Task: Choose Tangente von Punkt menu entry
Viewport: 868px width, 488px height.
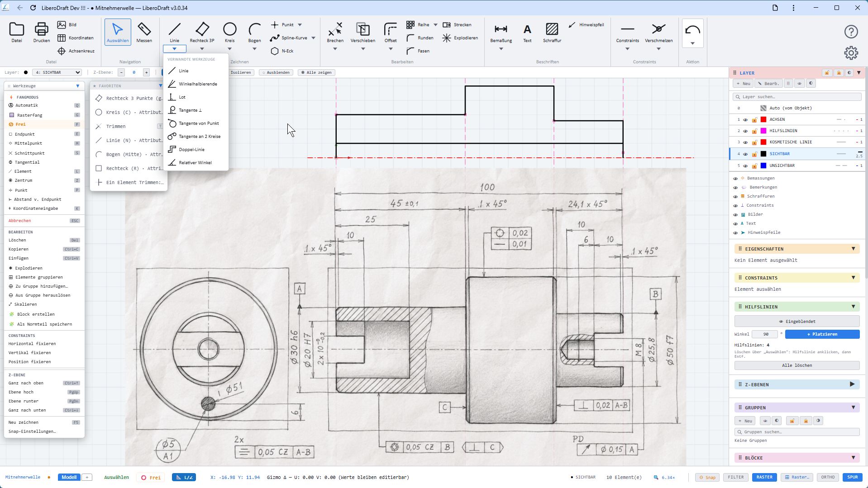Action: 196,123
